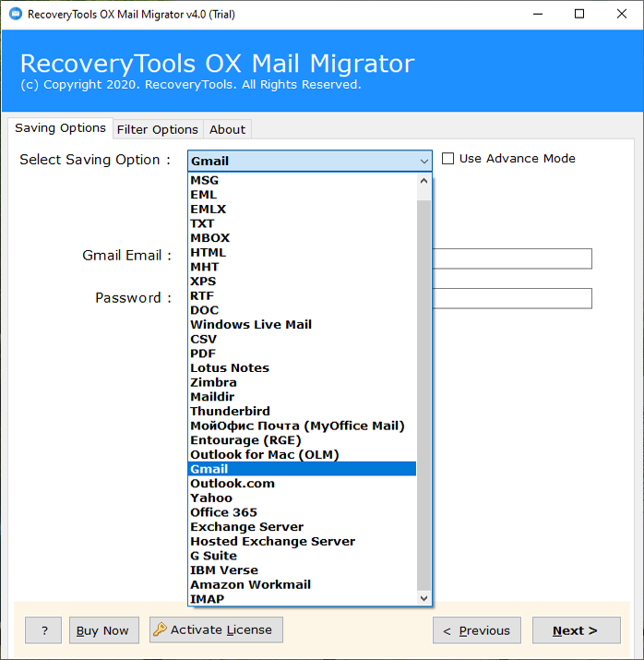The height and width of the screenshot is (660, 644).
Task: Select MHT from the list
Action: click(x=302, y=267)
